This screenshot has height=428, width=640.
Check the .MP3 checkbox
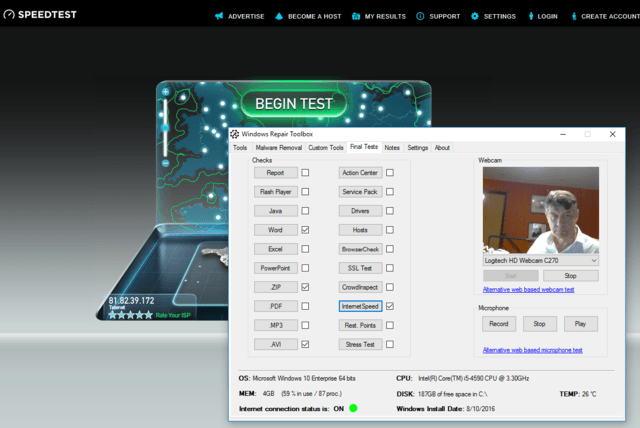(305, 325)
